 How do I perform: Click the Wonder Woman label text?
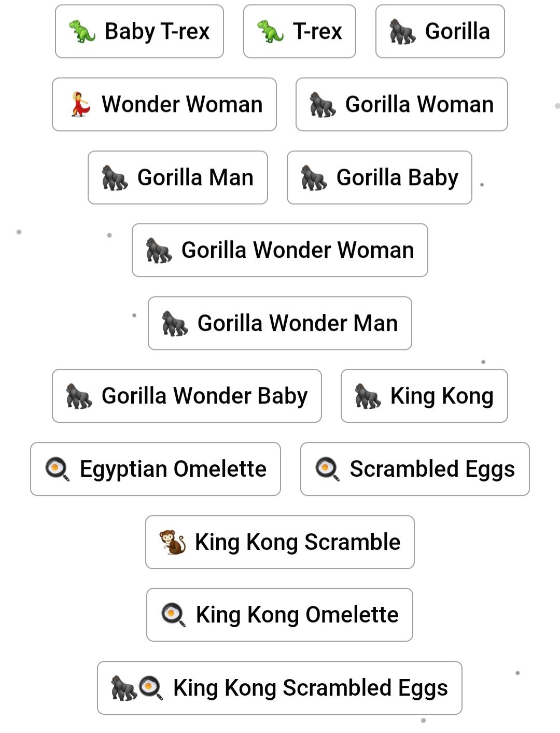[x=182, y=104]
